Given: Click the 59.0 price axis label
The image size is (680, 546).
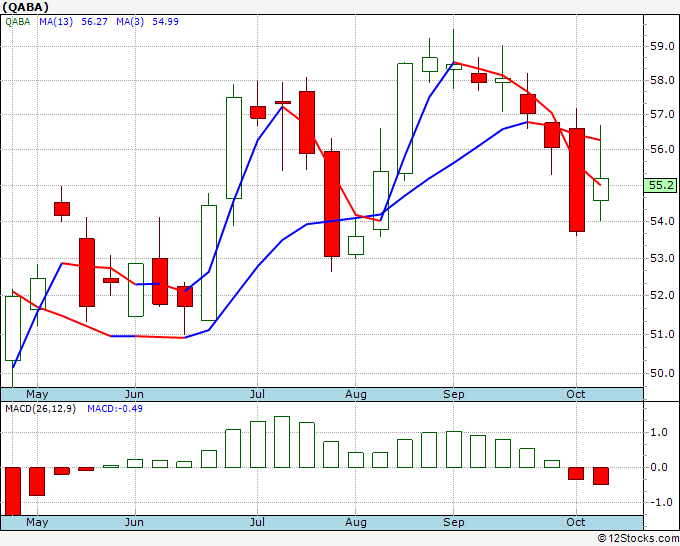Looking at the screenshot, I should (662, 46).
